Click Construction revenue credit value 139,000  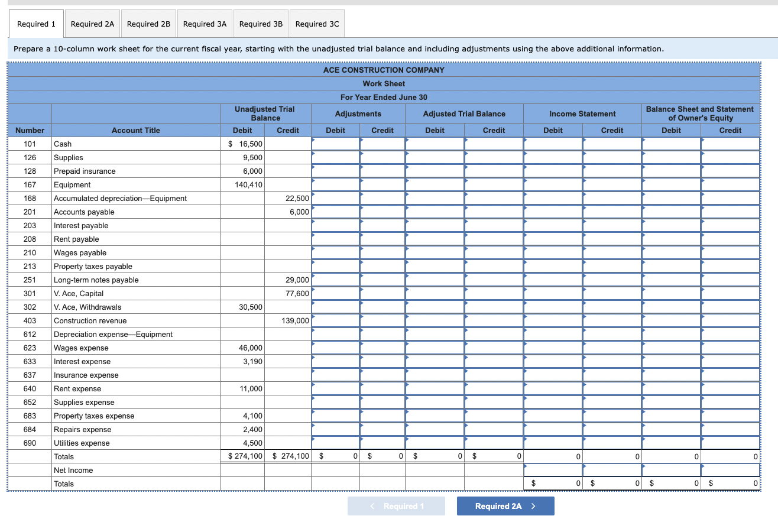click(x=295, y=320)
